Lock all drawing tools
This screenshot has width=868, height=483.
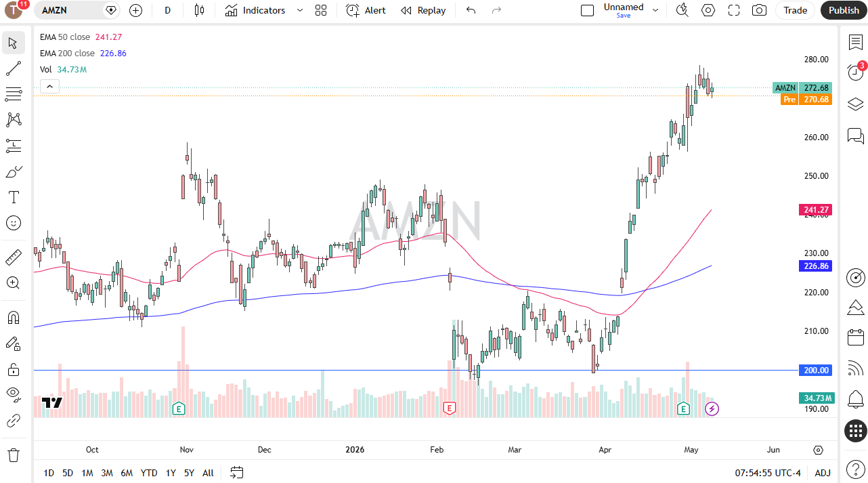[x=13, y=369]
